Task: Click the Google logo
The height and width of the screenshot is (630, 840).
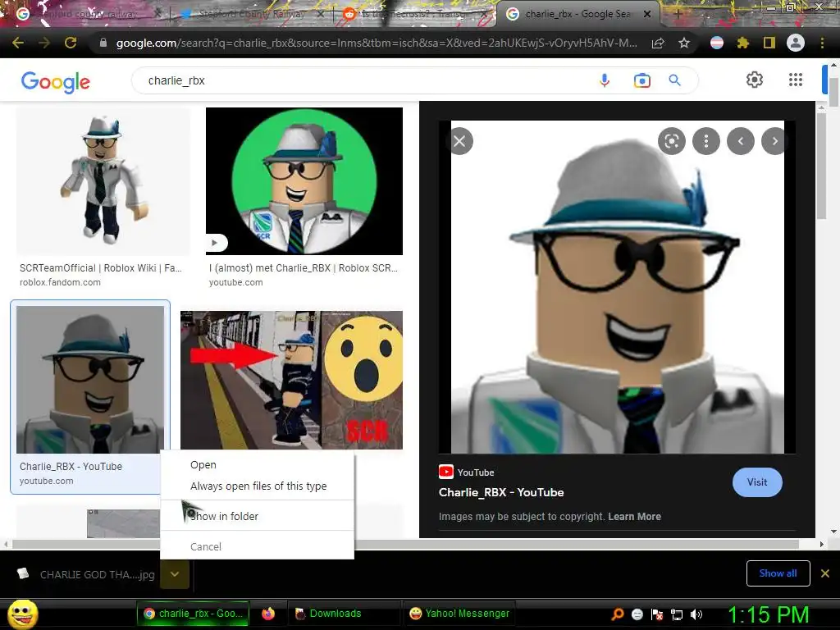Action: [56, 81]
